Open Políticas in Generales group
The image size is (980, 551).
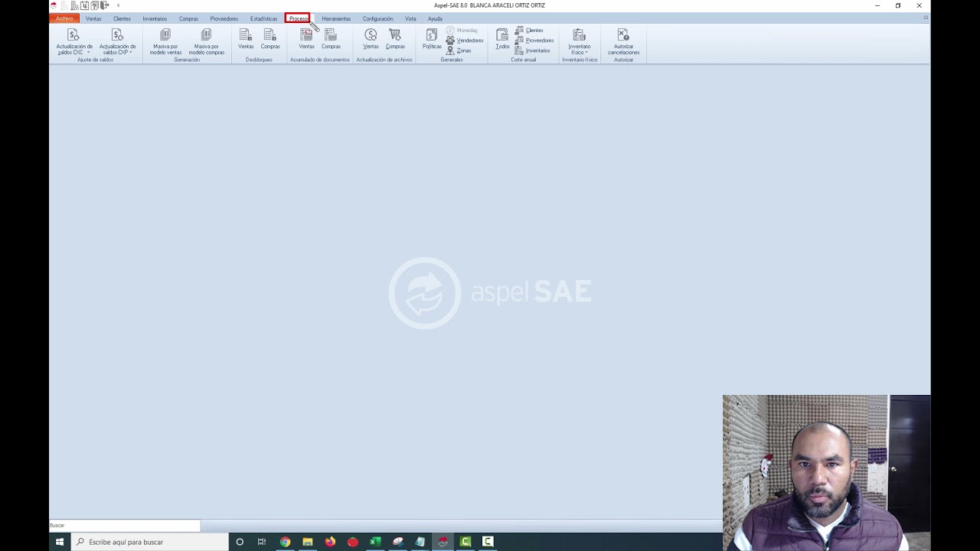coord(432,39)
